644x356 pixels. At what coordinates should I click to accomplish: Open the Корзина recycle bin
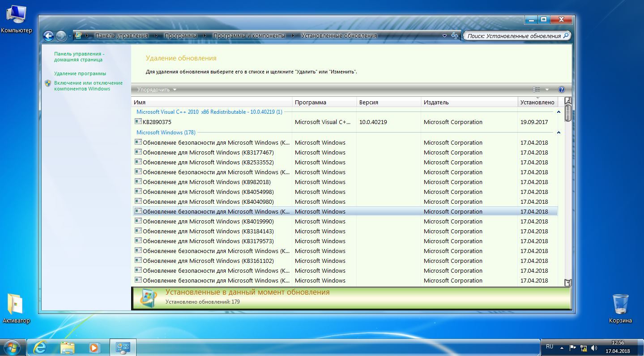pos(620,308)
